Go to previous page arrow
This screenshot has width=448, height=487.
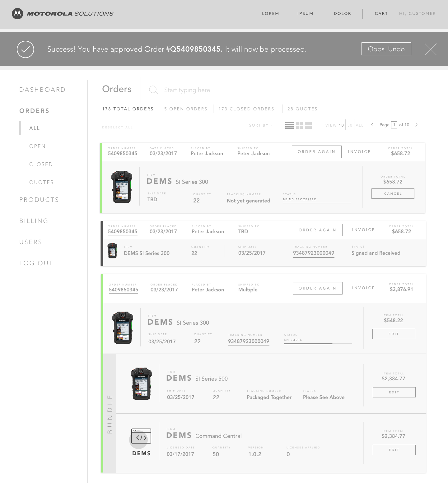(x=372, y=125)
